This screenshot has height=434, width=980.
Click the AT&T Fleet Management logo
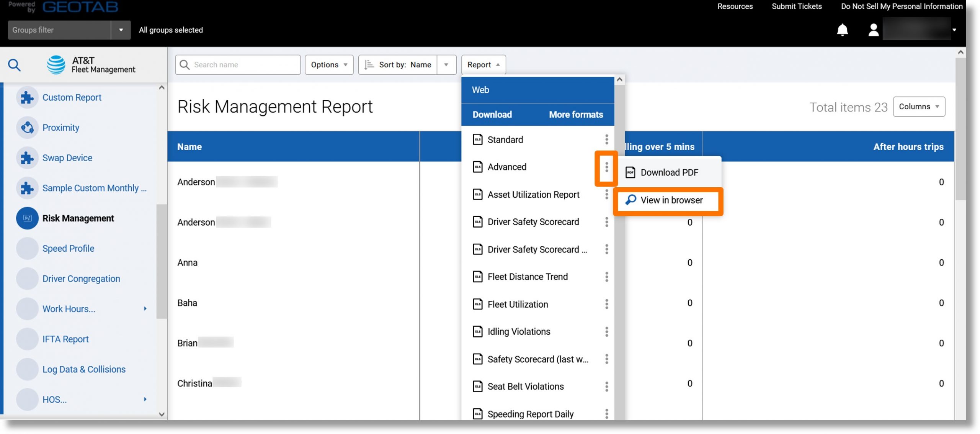[91, 65]
